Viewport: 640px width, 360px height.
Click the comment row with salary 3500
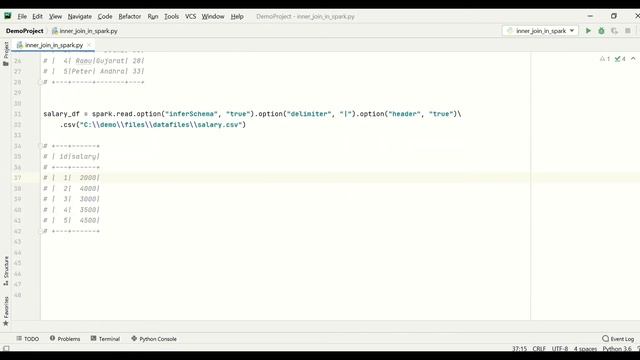coord(71,209)
